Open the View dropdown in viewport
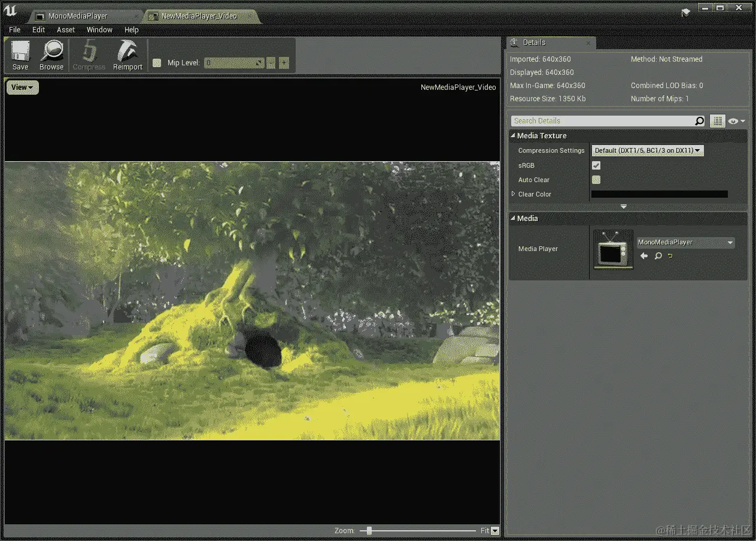 (23, 87)
